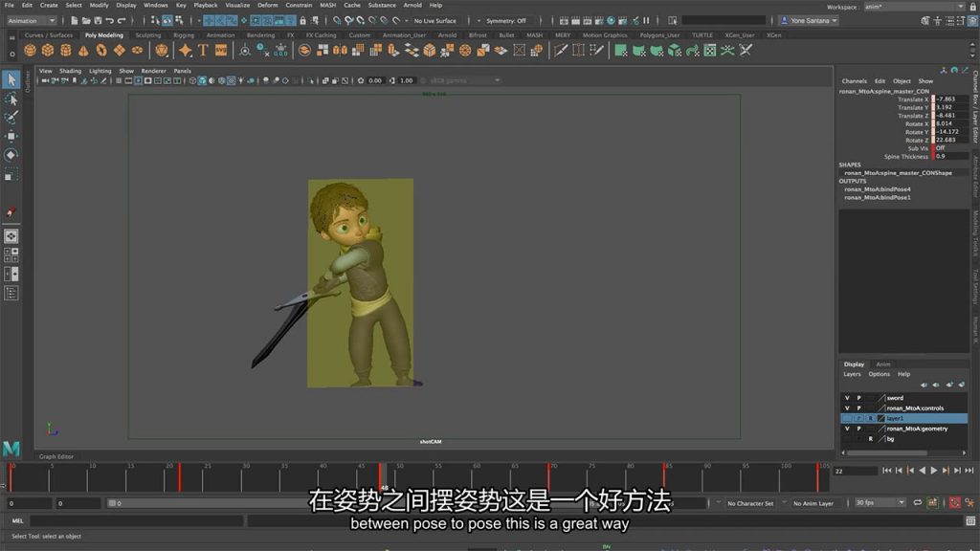Toggle R display type of layer1
The image size is (980, 551).
[870, 419]
